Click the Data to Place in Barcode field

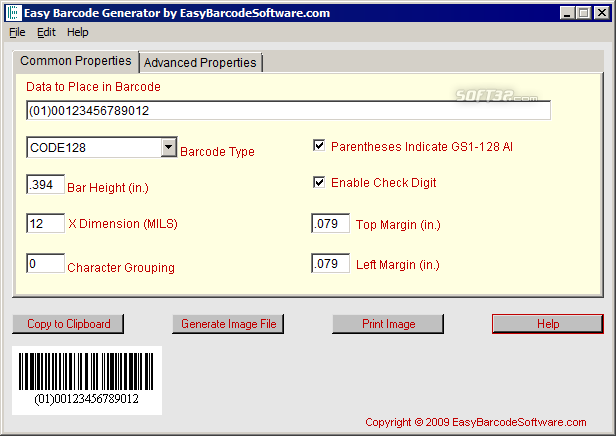click(288, 110)
